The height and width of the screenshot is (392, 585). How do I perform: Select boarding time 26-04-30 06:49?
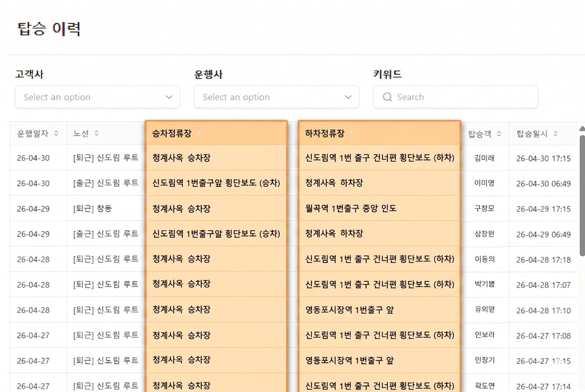click(543, 184)
